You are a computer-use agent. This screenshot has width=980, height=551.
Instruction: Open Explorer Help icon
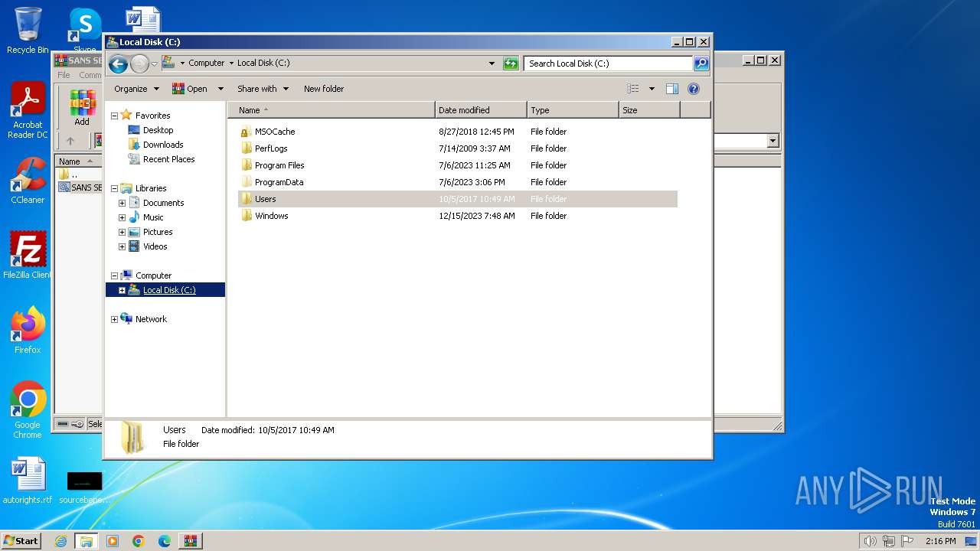(694, 89)
